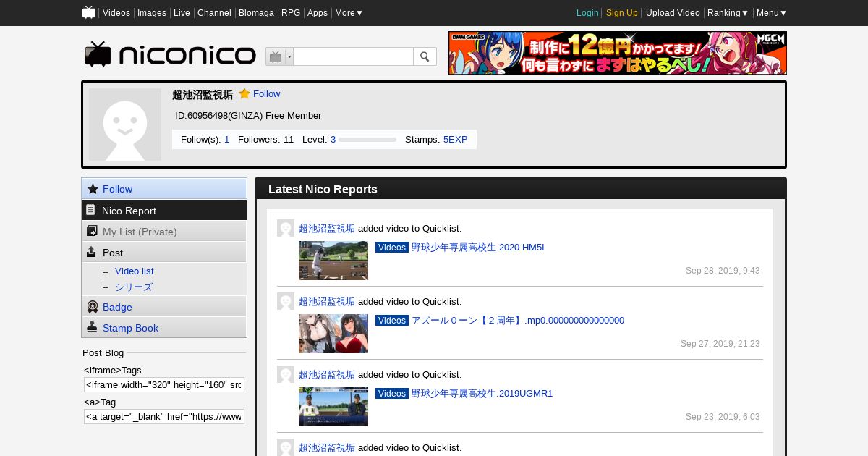Click the level progress bar
Image resolution: width=868 pixels, height=456 pixels.
pyautogui.click(x=367, y=140)
